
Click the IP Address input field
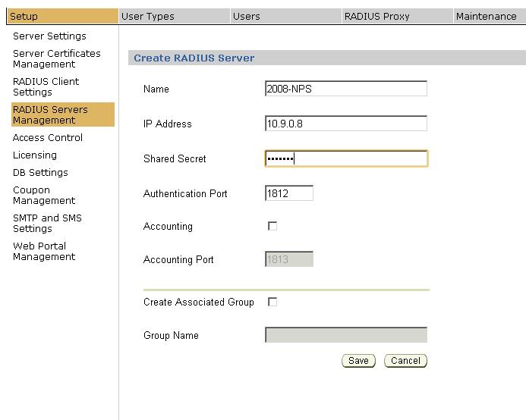[346, 124]
